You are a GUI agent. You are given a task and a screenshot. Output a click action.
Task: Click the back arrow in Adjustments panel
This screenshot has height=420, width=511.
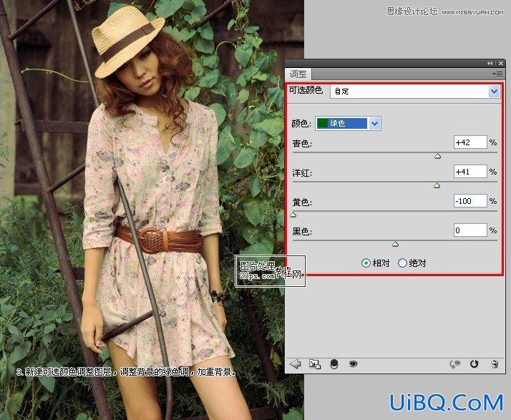point(296,363)
